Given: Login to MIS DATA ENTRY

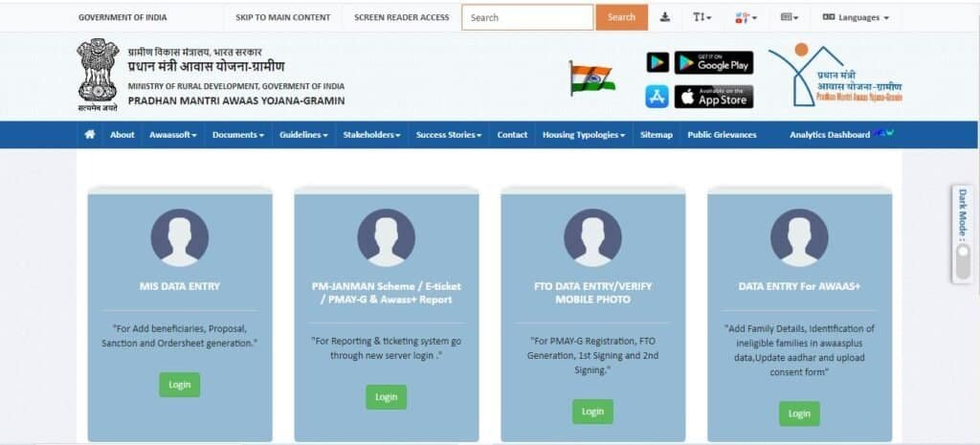Looking at the screenshot, I should point(179,385).
